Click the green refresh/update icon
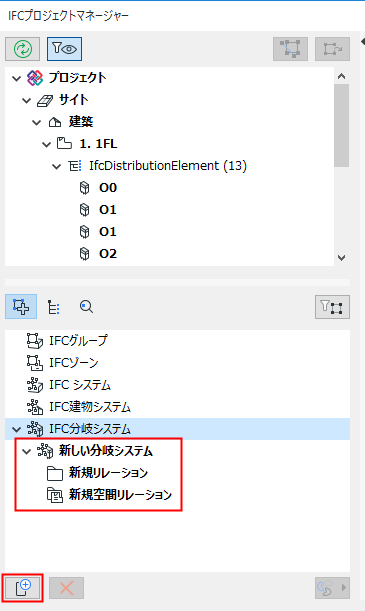Image resolution: width=365 pixels, height=611 pixels. (23, 49)
